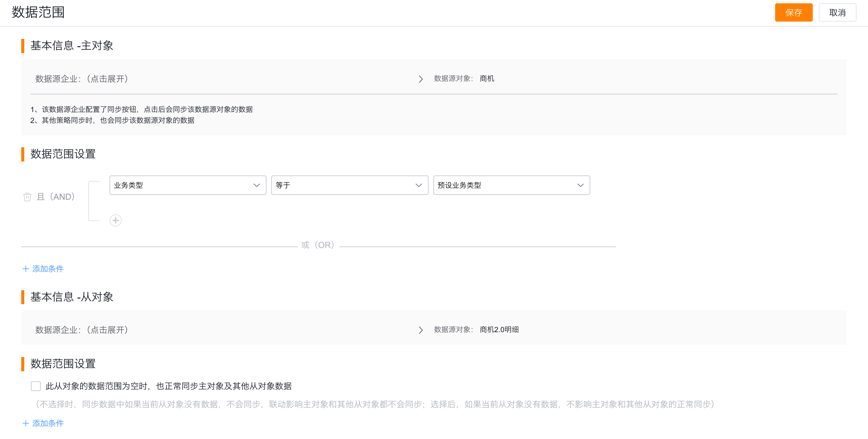Image resolution: width=868 pixels, height=439 pixels.
Task: Enable 此从对象的数据范围为空时 checkbox
Action: 36,386
